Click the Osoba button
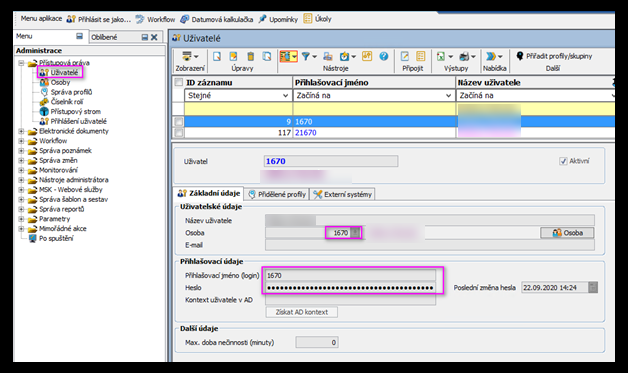This screenshot has height=373, width=628. click(x=567, y=233)
